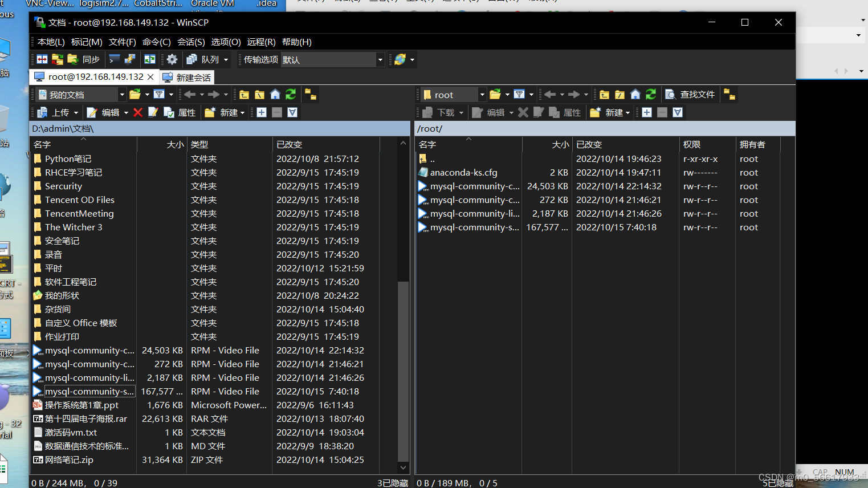This screenshot has width=868, height=488.
Task: Open local panel 属性 properties
Action: [180, 112]
